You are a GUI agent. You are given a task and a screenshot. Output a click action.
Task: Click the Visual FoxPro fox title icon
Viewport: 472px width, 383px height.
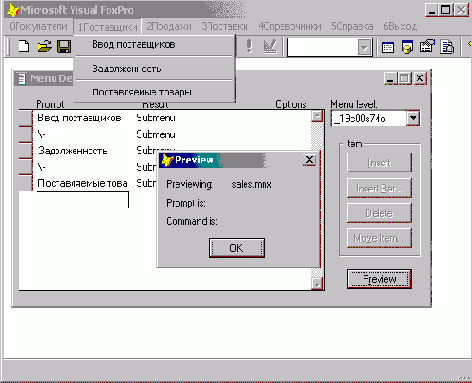[13, 10]
